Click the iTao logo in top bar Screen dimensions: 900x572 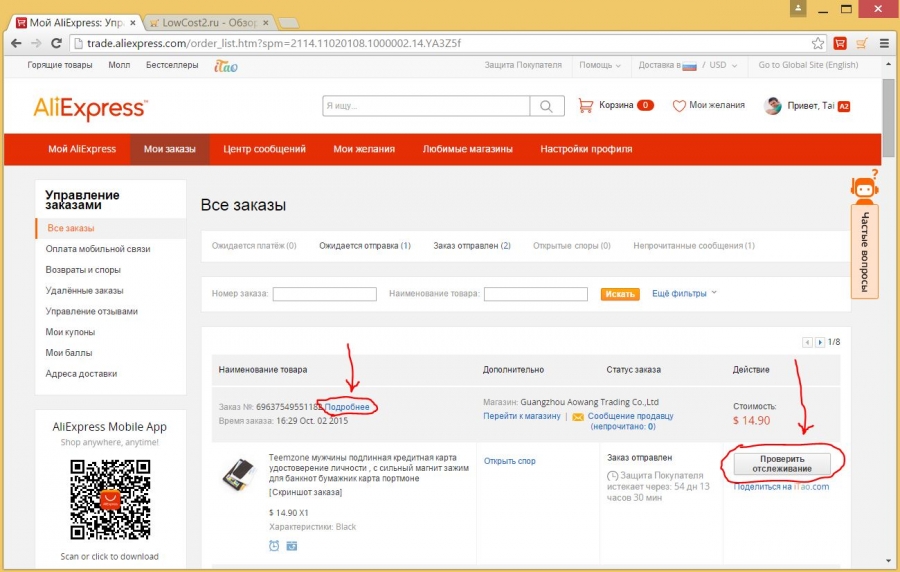[x=226, y=66]
